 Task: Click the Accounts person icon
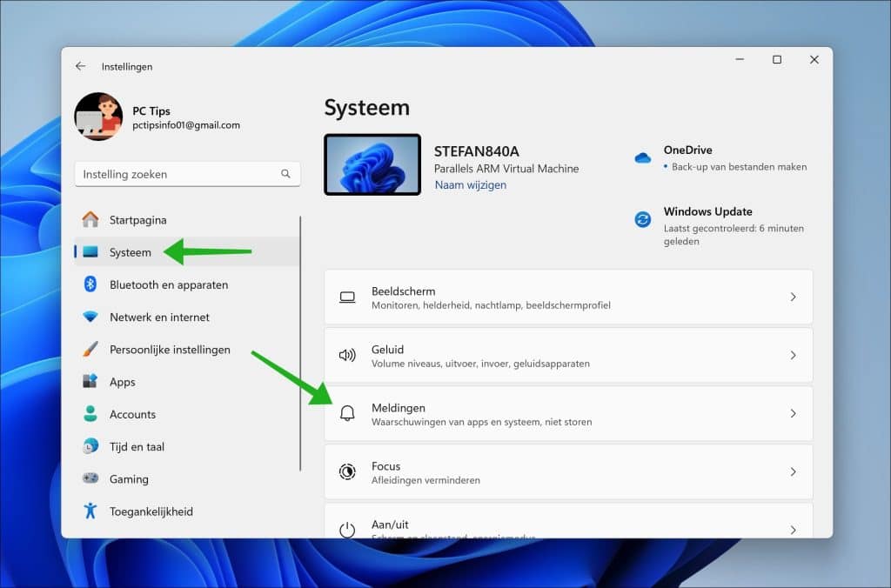point(90,413)
